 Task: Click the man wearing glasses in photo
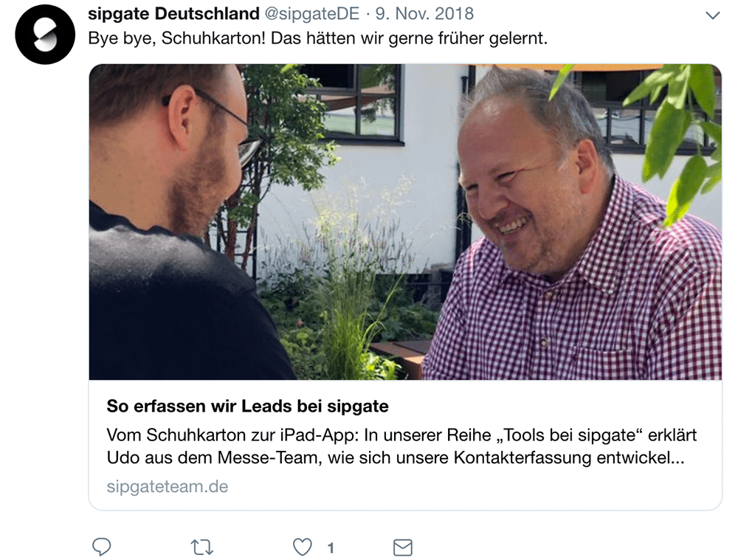(x=179, y=221)
